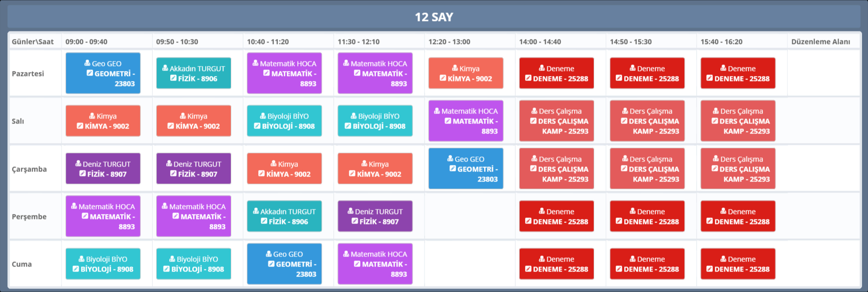Click the Pazartesi row label
The width and height of the screenshot is (868, 292).
click(28, 73)
